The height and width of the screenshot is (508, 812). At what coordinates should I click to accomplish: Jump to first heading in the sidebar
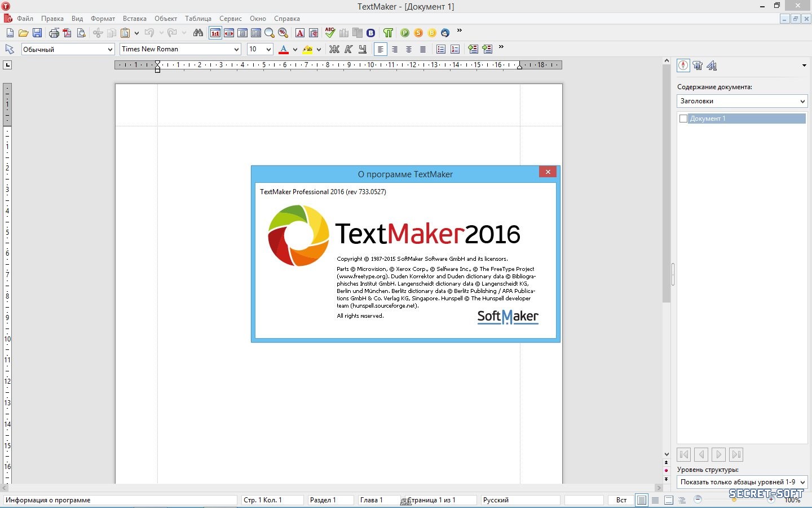pos(684,454)
